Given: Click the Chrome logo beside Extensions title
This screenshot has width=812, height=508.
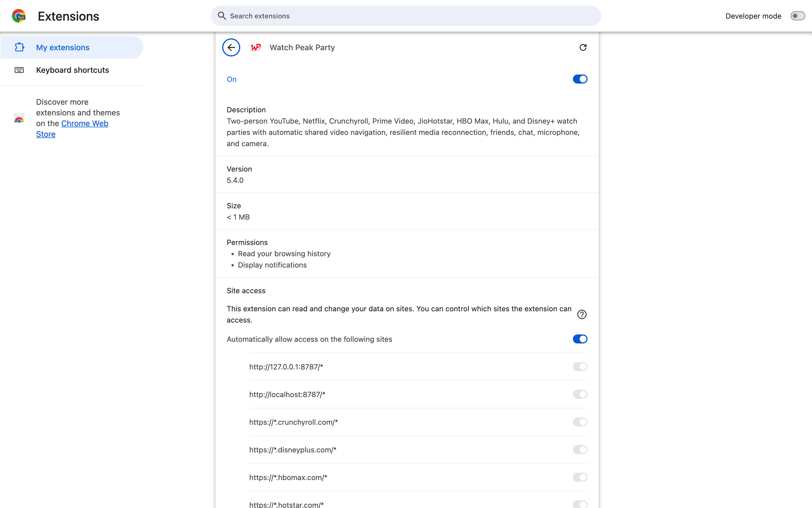Looking at the screenshot, I should tap(19, 16).
